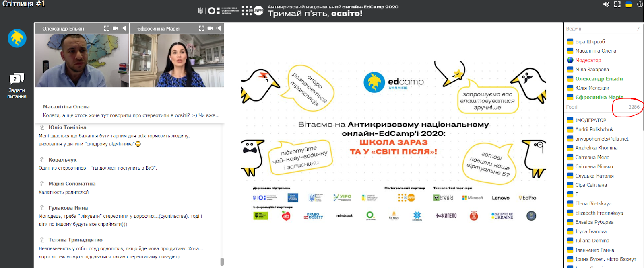Mute audio of Єфросиніна Марія video
644x268 pixels.
219,28
